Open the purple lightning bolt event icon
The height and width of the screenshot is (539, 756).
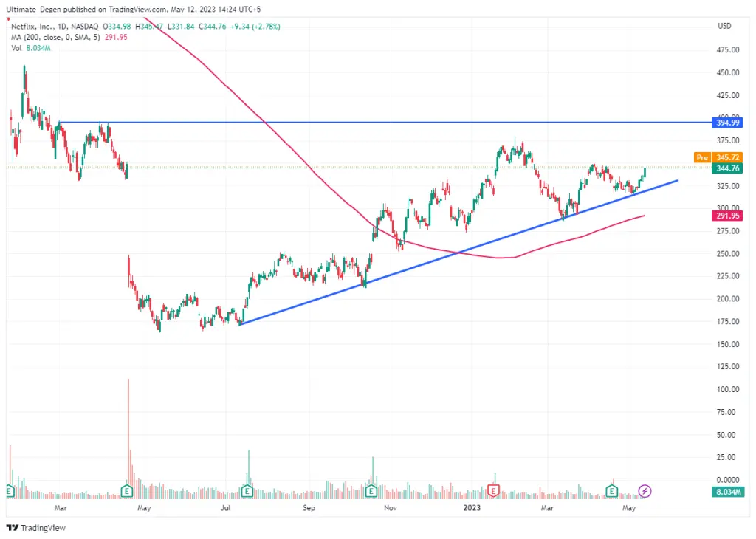[x=645, y=491]
